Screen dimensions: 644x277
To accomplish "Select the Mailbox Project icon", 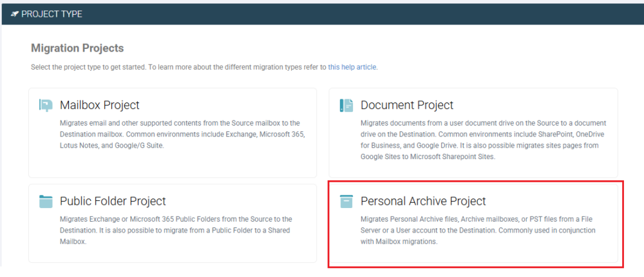I will click(46, 106).
